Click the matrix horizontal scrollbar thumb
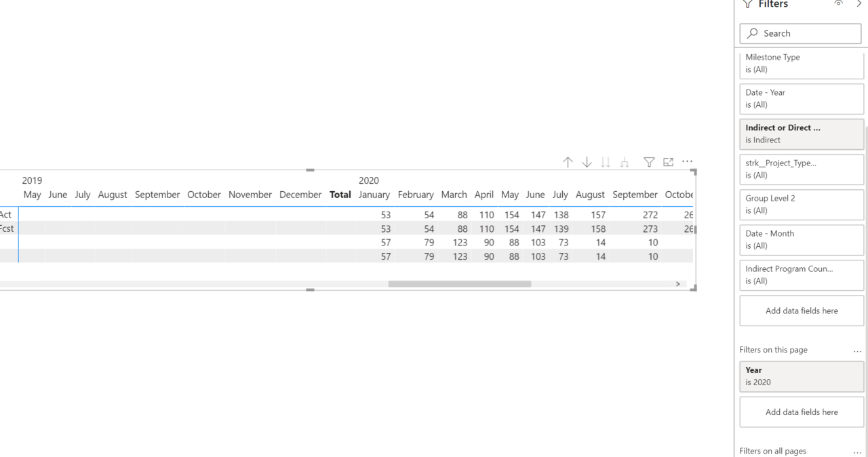 (x=460, y=284)
